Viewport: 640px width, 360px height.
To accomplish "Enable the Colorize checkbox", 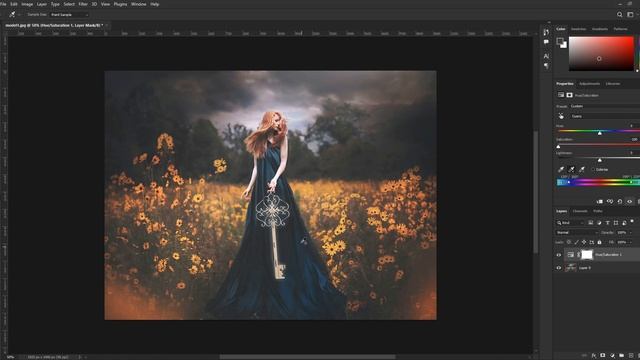I will 593,169.
